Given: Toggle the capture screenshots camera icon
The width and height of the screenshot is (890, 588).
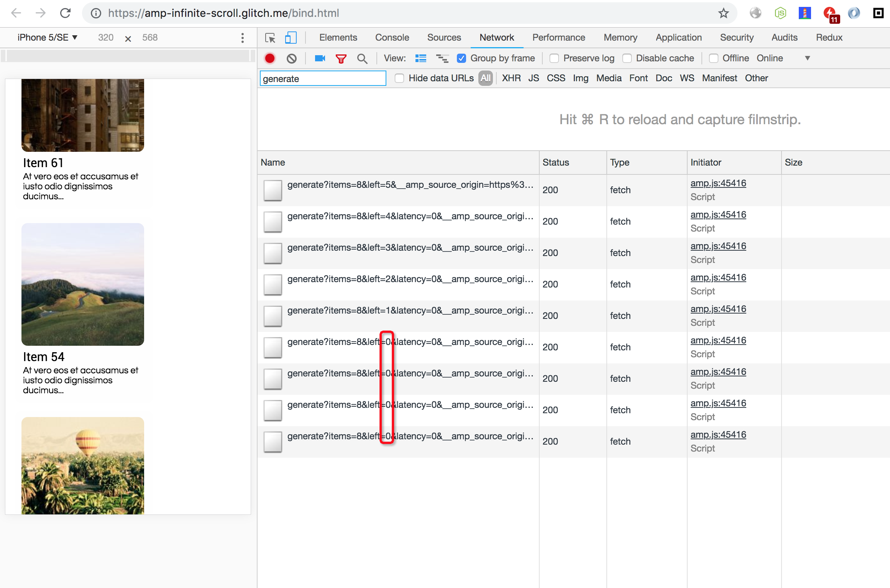Looking at the screenshot, I should coord(320,58).
